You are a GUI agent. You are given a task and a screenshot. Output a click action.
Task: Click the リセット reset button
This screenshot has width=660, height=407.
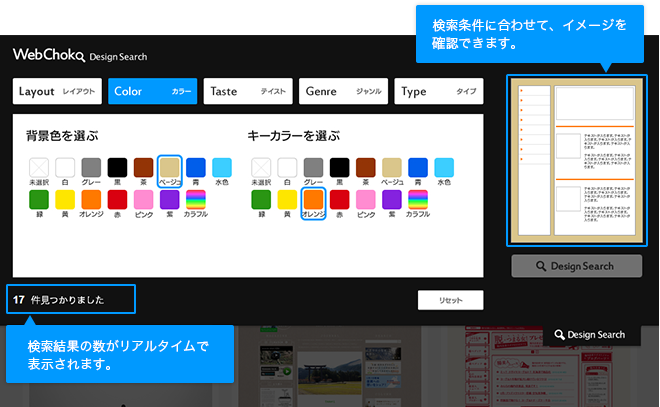pyautogui.click(x=450, y=300)
